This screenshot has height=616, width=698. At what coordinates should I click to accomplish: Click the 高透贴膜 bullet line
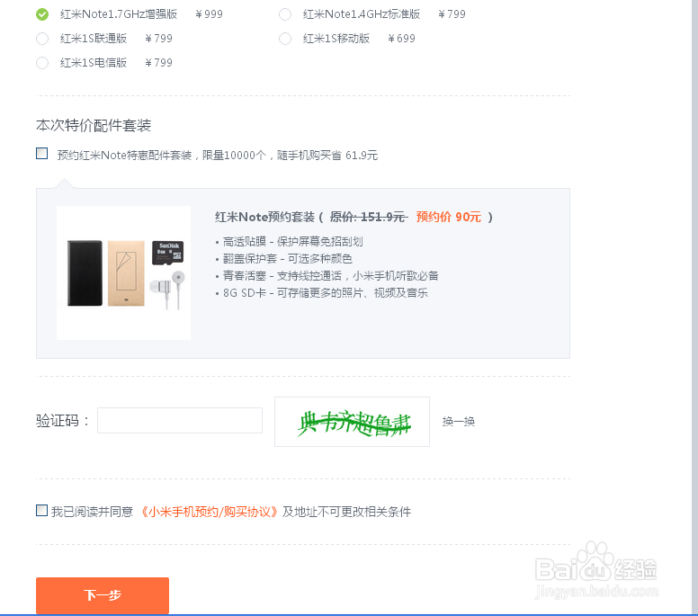[x=290, y=242]
